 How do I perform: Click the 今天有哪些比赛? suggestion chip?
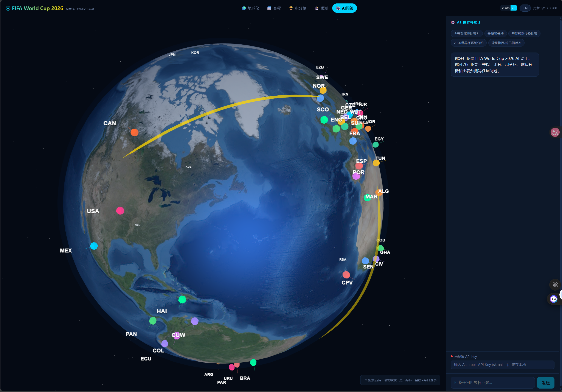(x=466, y=34)
